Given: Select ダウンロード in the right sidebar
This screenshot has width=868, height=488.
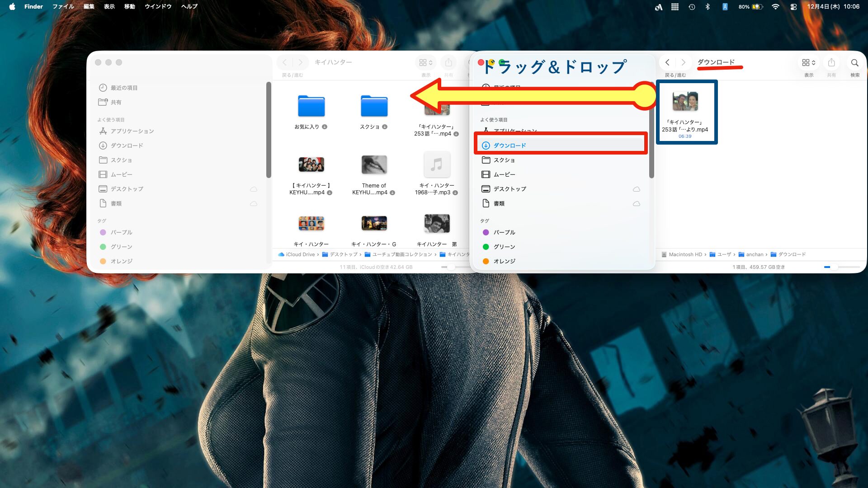Looking at the screenshot, I should pos(509,145).
